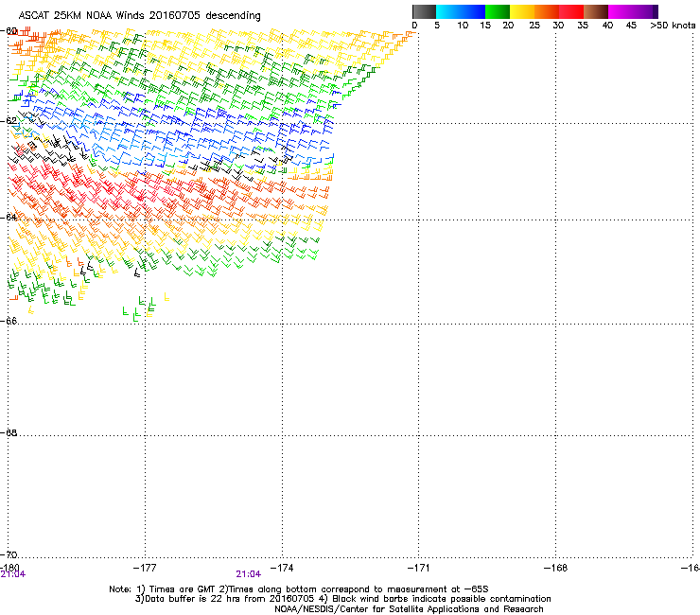700x615 pixels.
Task: Click the cyan-blue 5-15 knots legend swatch
Action: (x=461, y=11)
